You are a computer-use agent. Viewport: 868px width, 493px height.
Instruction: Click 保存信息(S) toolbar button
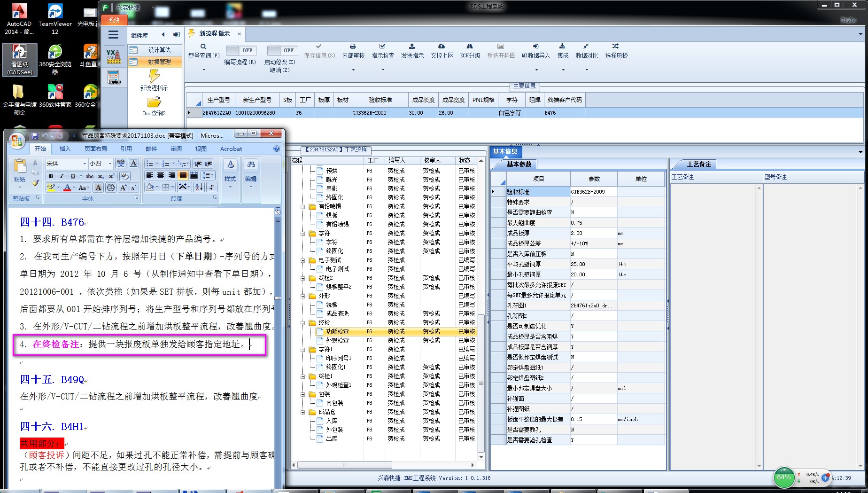click(x=319, y=51)
